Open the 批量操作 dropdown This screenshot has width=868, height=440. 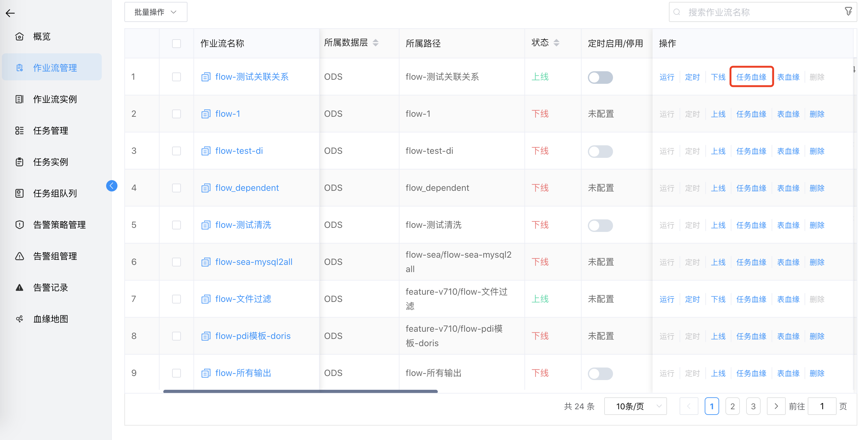(155, 12)
